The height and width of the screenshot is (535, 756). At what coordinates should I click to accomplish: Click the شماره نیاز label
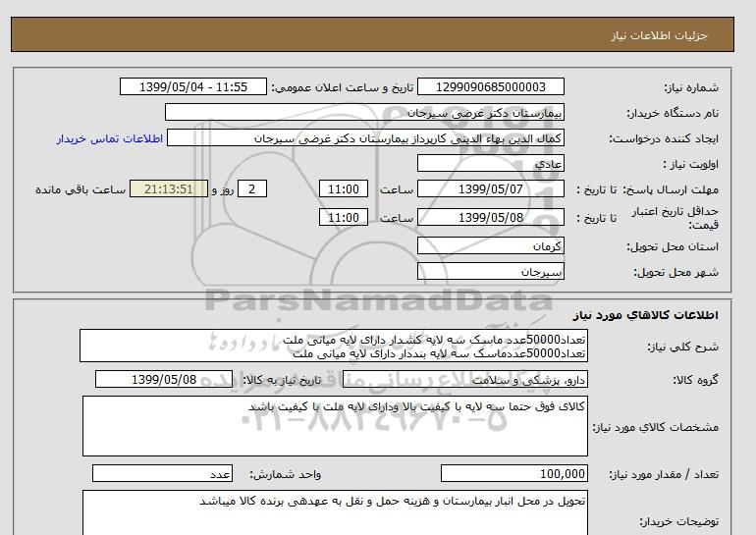(x=691, y=87)
